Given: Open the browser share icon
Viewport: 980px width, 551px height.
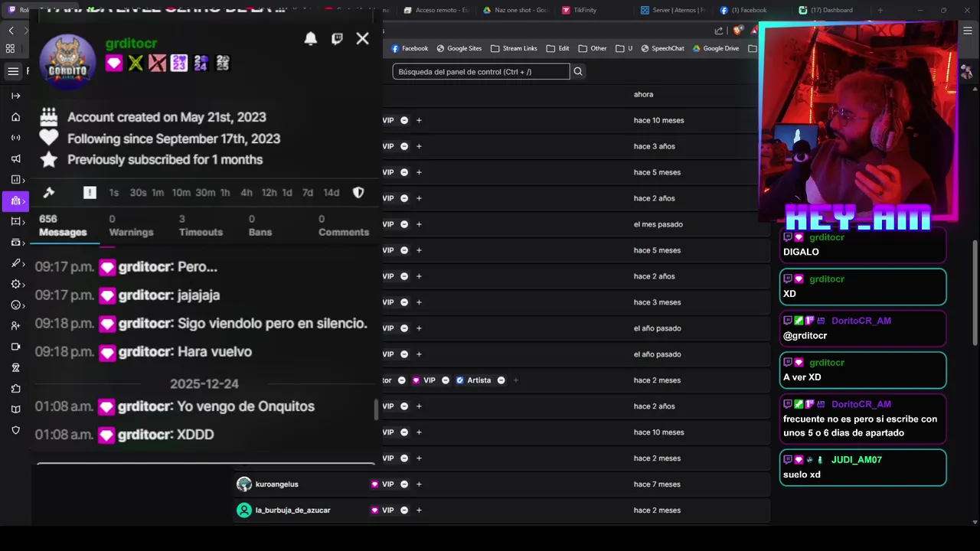Looking at the screenshot, I should point(719,31).
